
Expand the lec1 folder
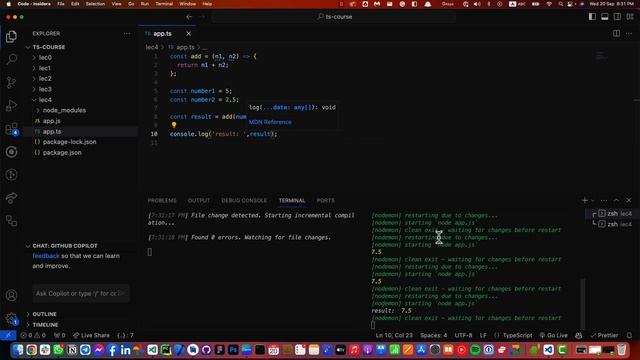[45, 68]
